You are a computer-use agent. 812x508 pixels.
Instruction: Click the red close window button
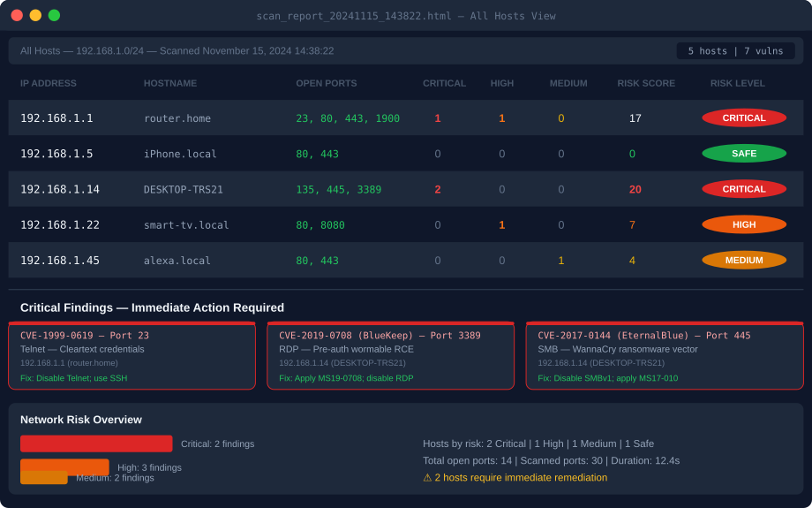pyautogui.click(x=17, y=16)
